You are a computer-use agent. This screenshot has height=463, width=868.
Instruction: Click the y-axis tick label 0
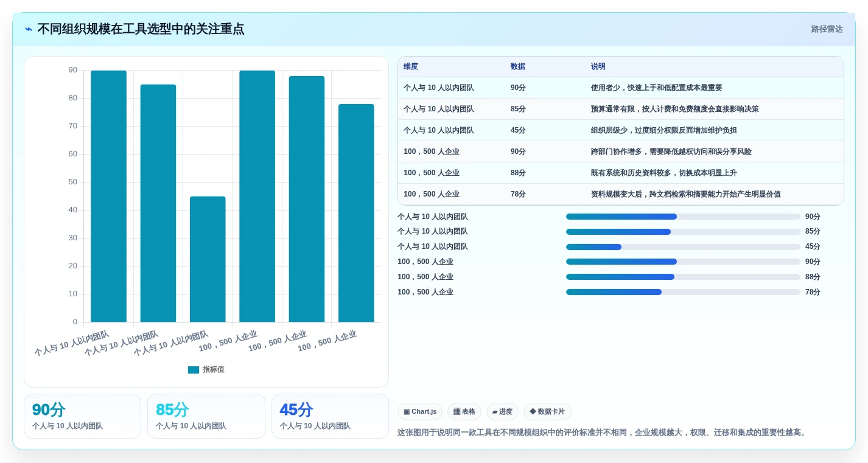[75, 322]
